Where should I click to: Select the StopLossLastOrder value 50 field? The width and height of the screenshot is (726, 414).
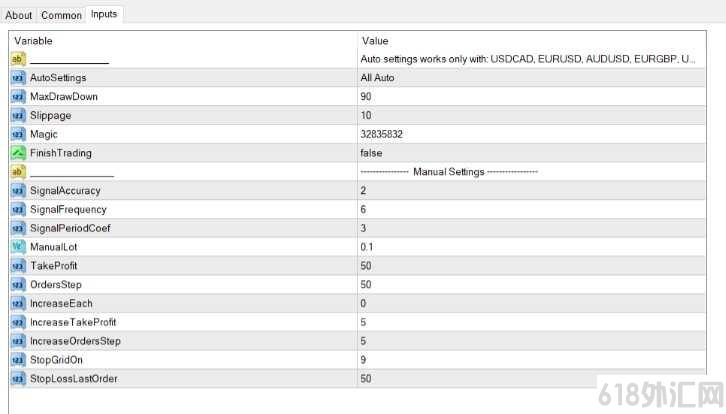point(532,379)
